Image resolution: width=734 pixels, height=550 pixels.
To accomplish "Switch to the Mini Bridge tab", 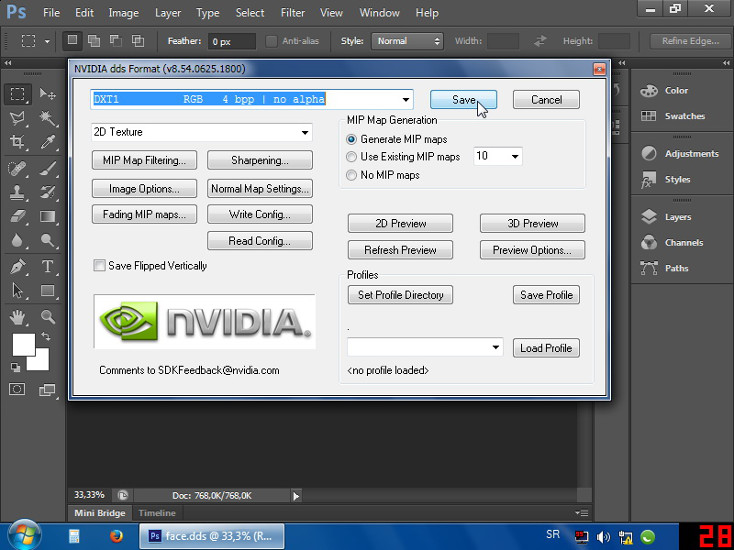I will (100, 513).
